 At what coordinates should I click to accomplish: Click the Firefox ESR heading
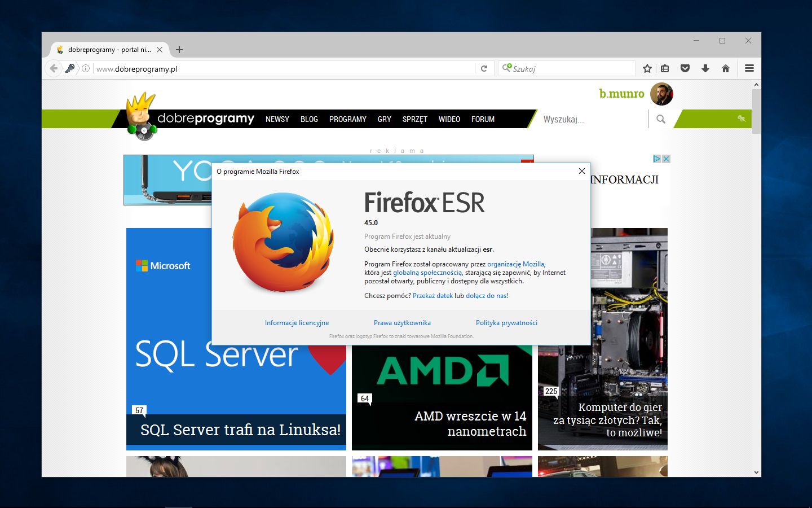click(x=425, y=203)
